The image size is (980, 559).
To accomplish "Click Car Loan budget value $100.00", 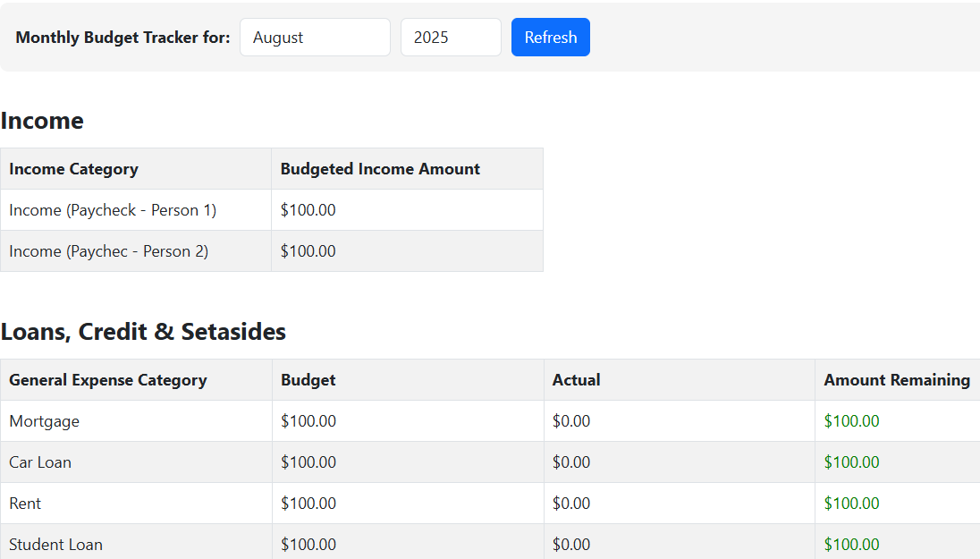I will [308, 462].
